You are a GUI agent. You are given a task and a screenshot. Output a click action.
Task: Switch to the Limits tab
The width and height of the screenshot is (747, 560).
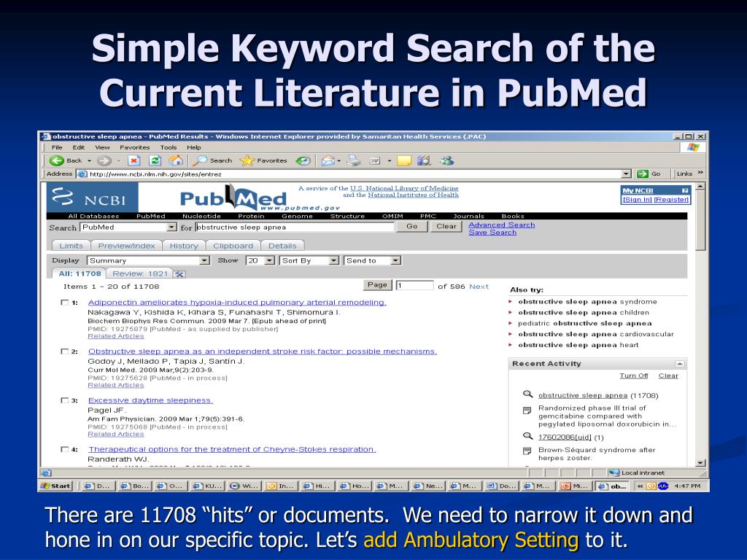(x=71, y=246)
